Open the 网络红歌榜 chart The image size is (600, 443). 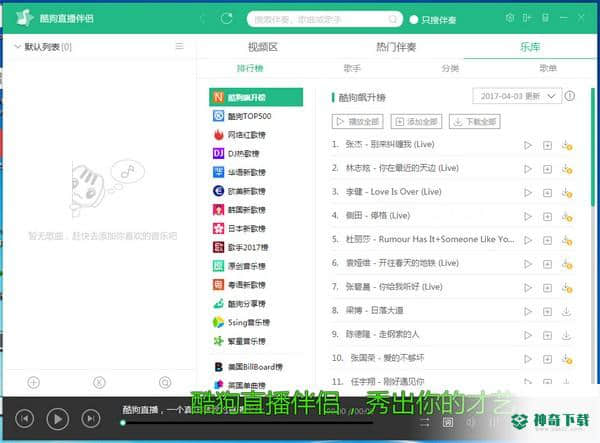(x=256, y=135)
